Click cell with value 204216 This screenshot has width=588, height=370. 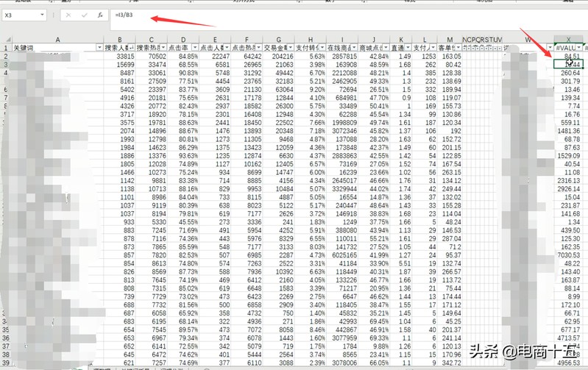point(279,56)
